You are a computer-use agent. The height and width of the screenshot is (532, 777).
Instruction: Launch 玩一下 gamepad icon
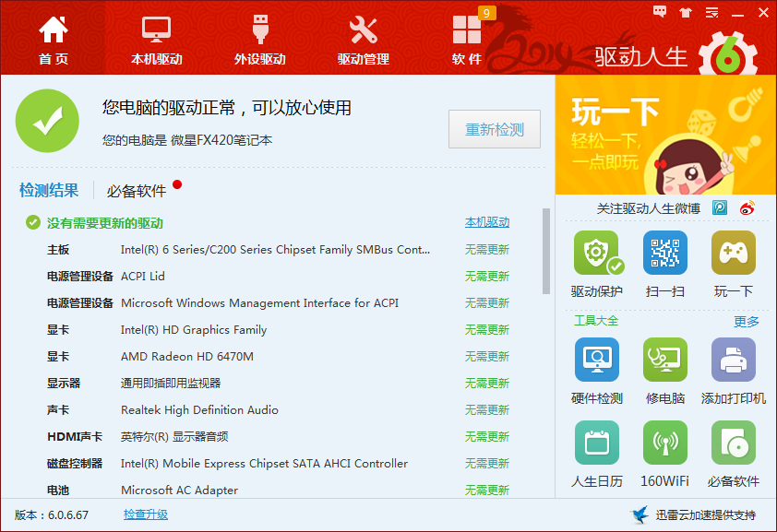[734, 253]
